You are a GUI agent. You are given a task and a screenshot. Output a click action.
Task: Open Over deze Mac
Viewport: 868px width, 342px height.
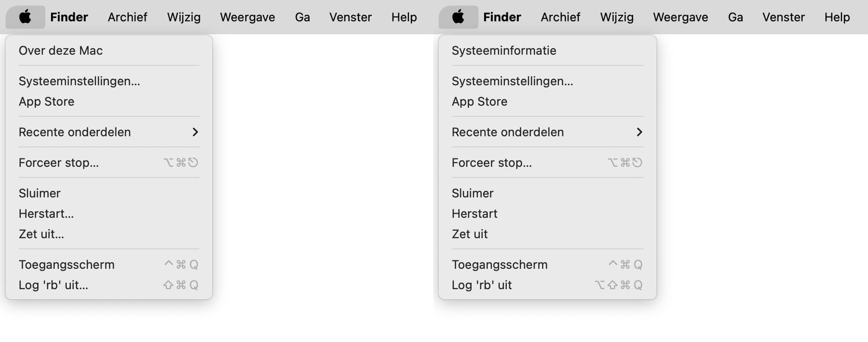(61, 51)
